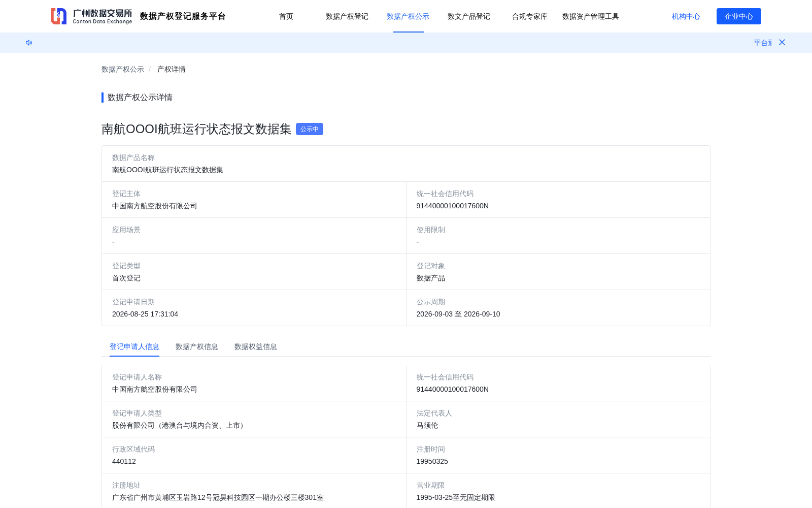This screenshot has height=508, width=812.
Task: Click the scrolling 平台 announcement text
Action: (x=762, y=43)
